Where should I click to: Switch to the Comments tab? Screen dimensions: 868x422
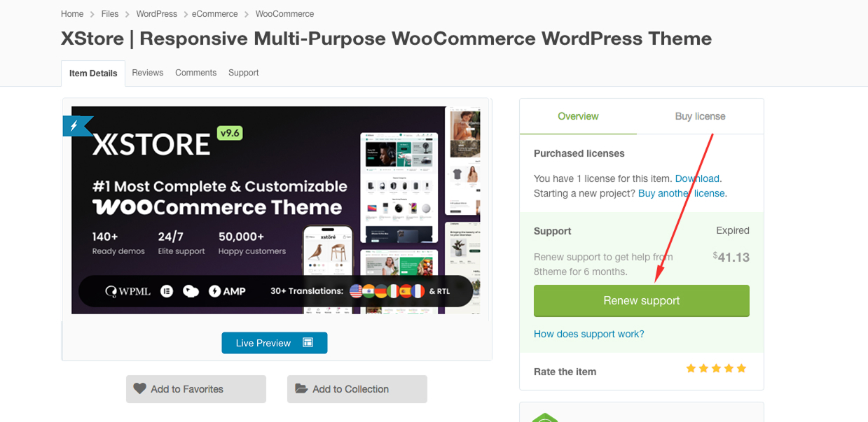195,73
